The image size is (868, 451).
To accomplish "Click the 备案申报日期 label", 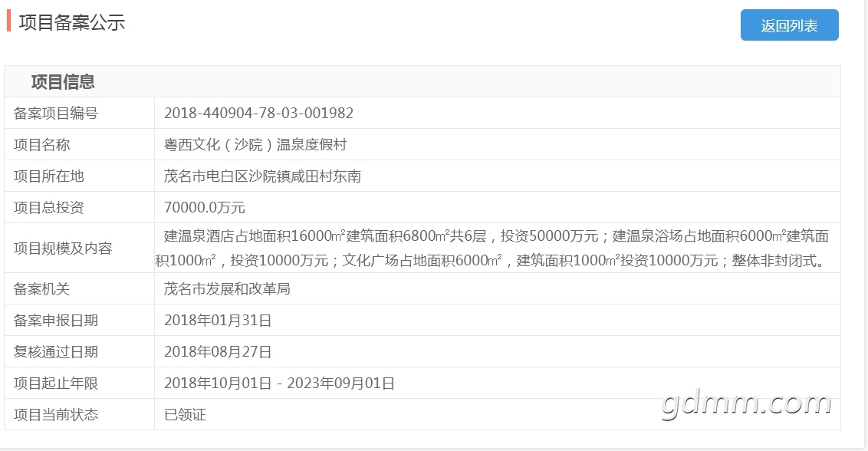I will click(x=56, y=321).
